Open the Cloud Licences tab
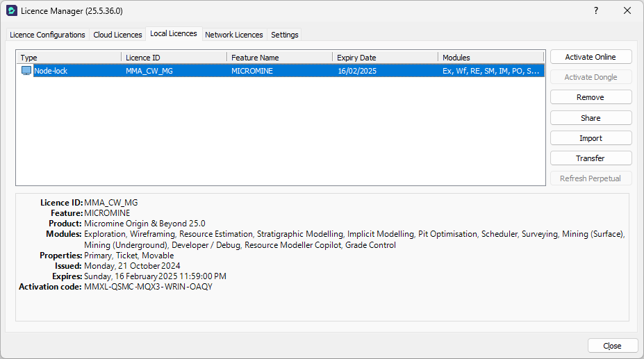644x359 pixels. pyautogui.click(x=117, y=35)
